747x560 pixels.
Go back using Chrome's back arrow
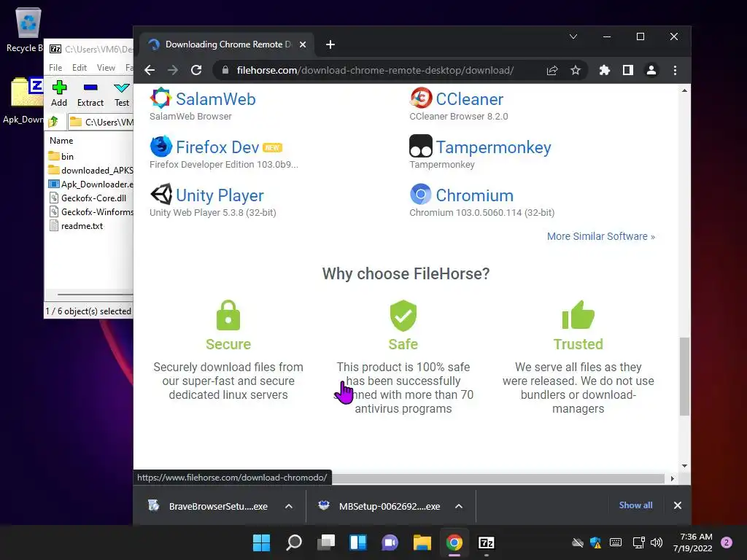[x=150, y=71]
